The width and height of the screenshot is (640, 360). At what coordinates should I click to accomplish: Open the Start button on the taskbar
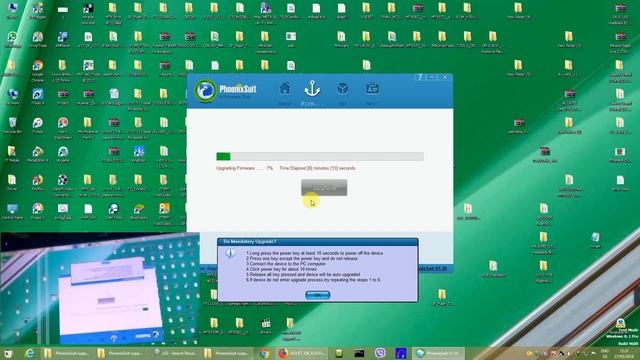pos(8,353)
